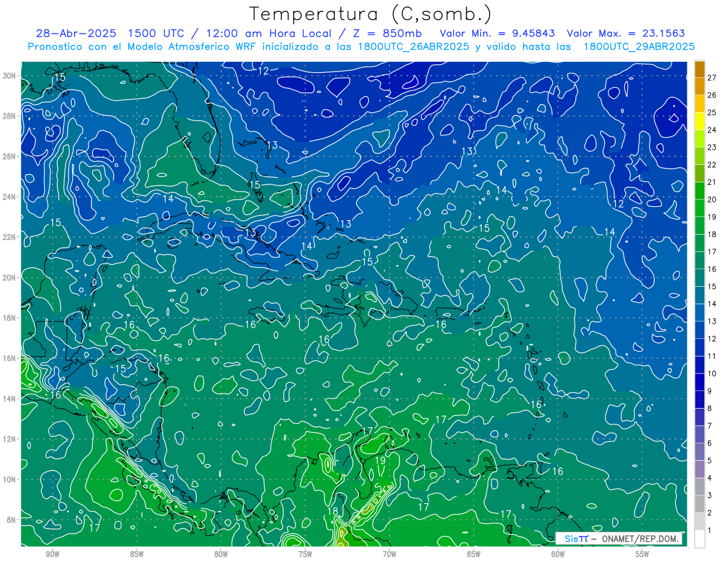Click the 18N latitude axis label
Viewport: 728px width, 562px height.
(x=9, y=318)
